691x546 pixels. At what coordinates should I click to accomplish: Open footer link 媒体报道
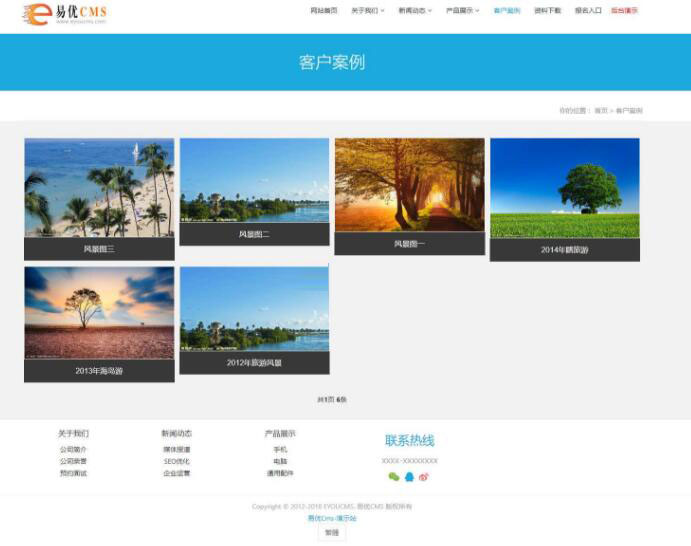[x=177, y=449]
